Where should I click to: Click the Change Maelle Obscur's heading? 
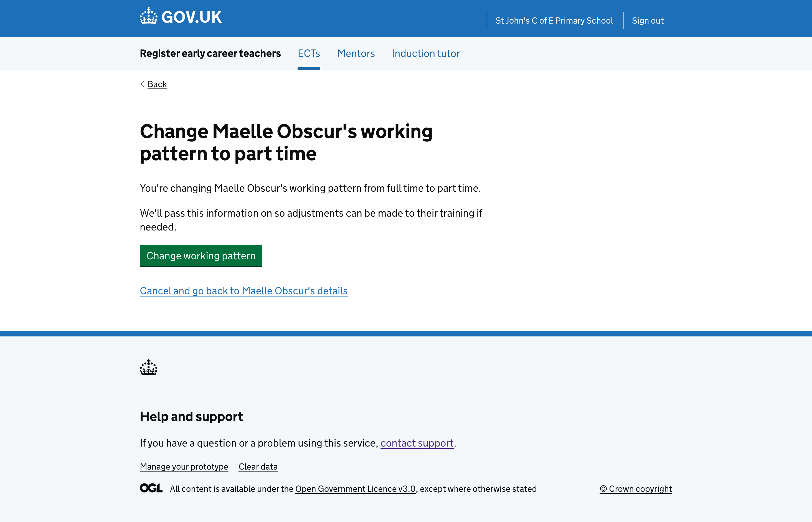coord(286,142)
